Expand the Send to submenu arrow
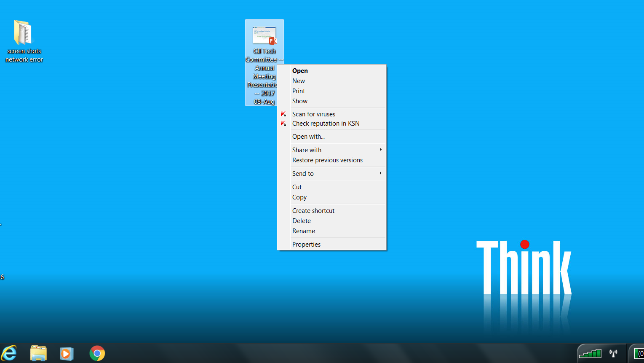Screen dimensions: 644x363 coord(380,173)
